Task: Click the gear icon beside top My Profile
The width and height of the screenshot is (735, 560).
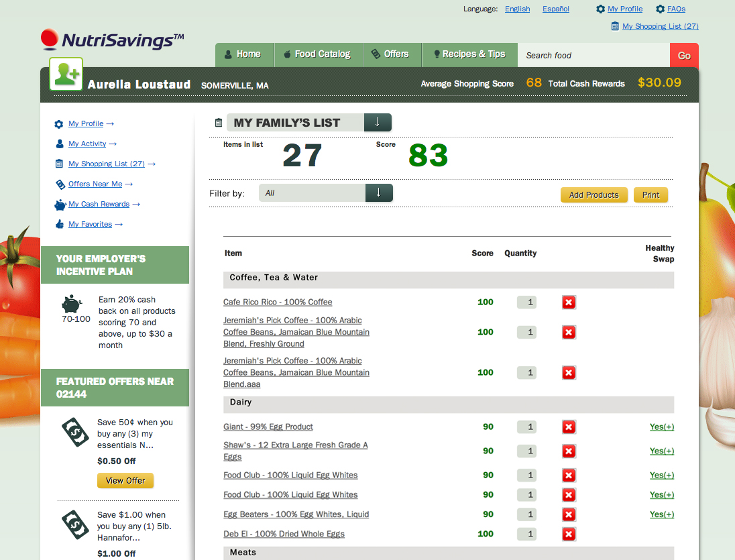Action: click(x=600, y=9)
